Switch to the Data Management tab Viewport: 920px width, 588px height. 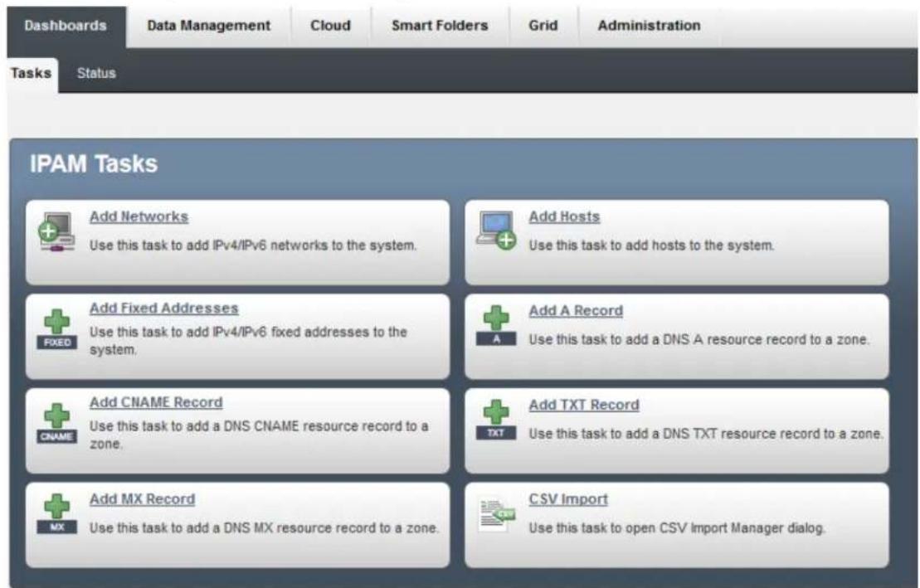[x=209, y=26]
